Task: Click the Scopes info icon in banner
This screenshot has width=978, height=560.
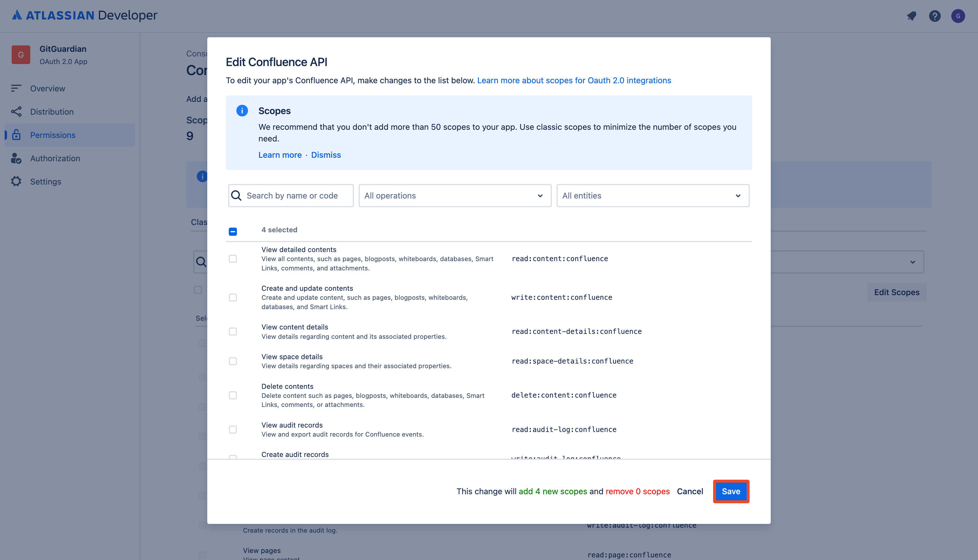Action: coord(242,111)
